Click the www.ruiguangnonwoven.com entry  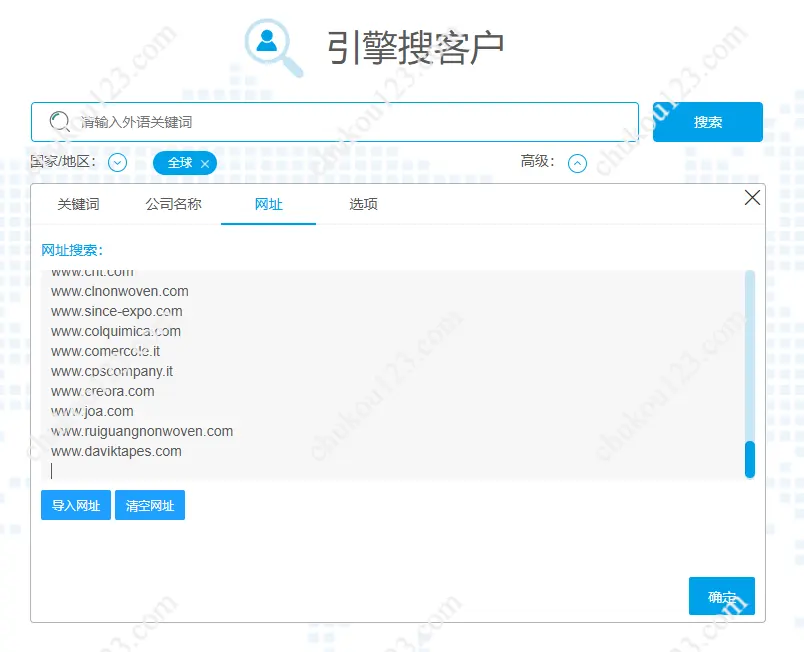142,431
